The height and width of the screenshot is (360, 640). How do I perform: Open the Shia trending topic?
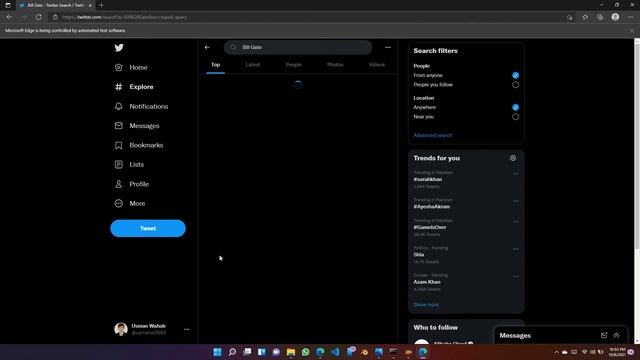pos(419,254)
